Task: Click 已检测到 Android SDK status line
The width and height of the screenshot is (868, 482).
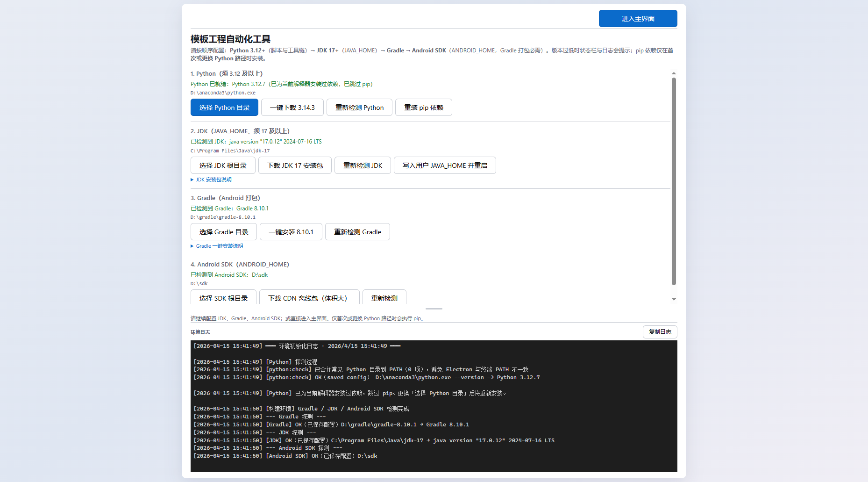Action: (x=229, y=275)
